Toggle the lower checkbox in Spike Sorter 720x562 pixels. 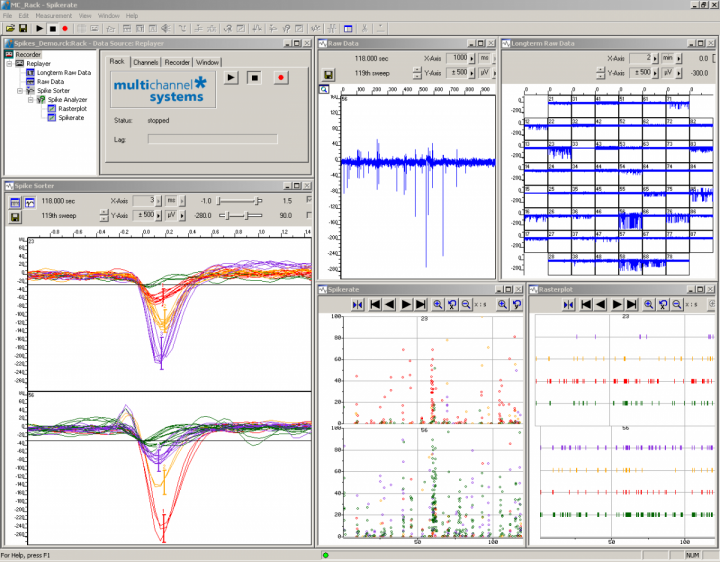pyautogui.click(x=309, y=215)
